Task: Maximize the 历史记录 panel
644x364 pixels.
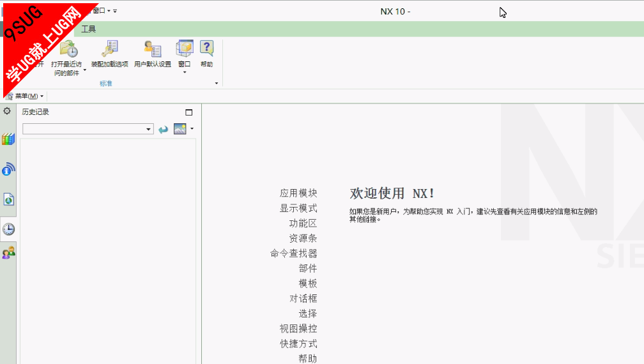Action: click(189, 112)
